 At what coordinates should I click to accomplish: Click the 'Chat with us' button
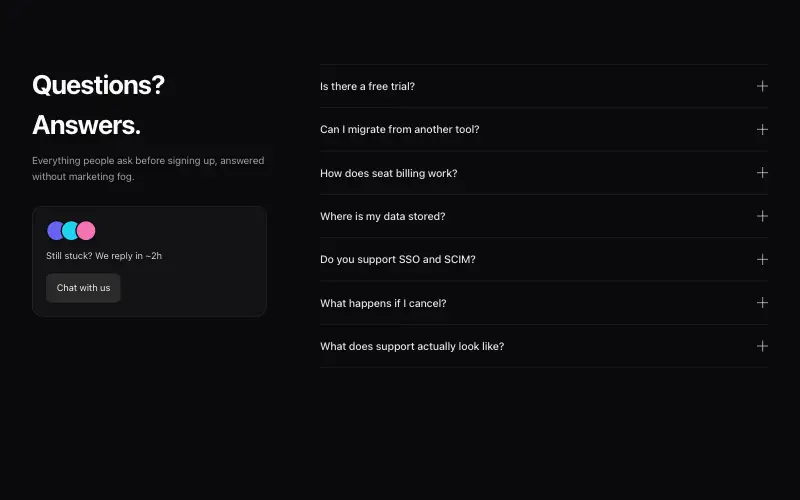pyautogui.click(x=83, y=288)
